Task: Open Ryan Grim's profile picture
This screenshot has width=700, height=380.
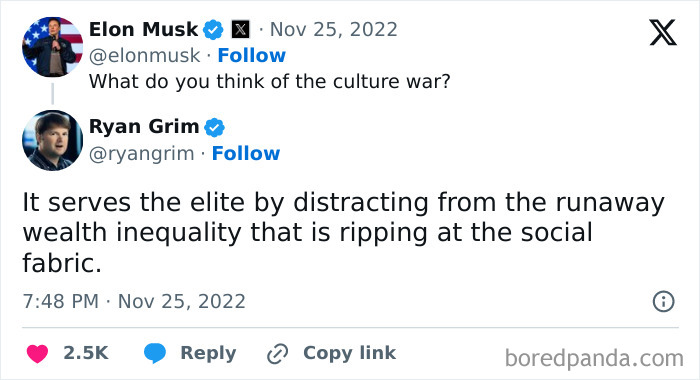Action: click(53, 140)
